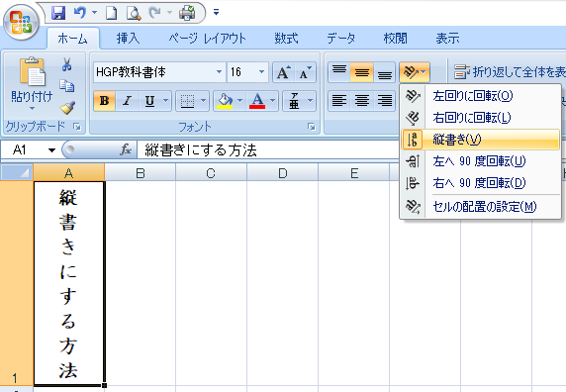Toggle italic formatting
This screenshot has height=392, width=566.
[x=127, y=101]
